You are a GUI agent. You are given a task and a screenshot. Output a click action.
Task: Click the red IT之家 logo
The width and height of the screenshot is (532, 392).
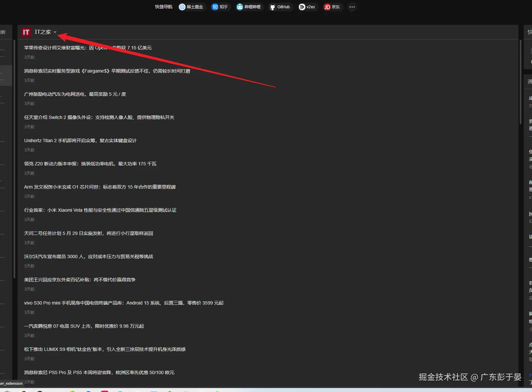pyautogui.click(x=26, y=32)
